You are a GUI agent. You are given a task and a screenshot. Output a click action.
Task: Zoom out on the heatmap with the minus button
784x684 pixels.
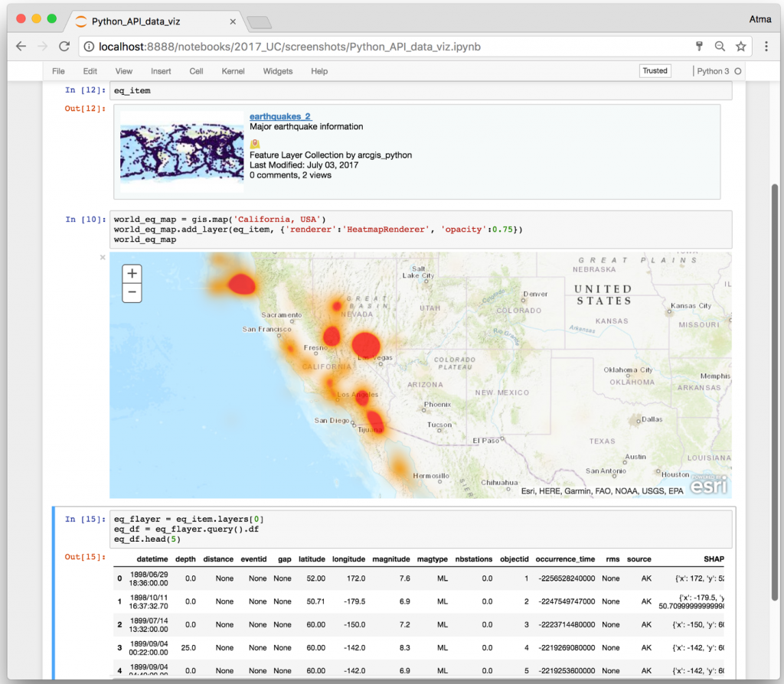[132, 292]
